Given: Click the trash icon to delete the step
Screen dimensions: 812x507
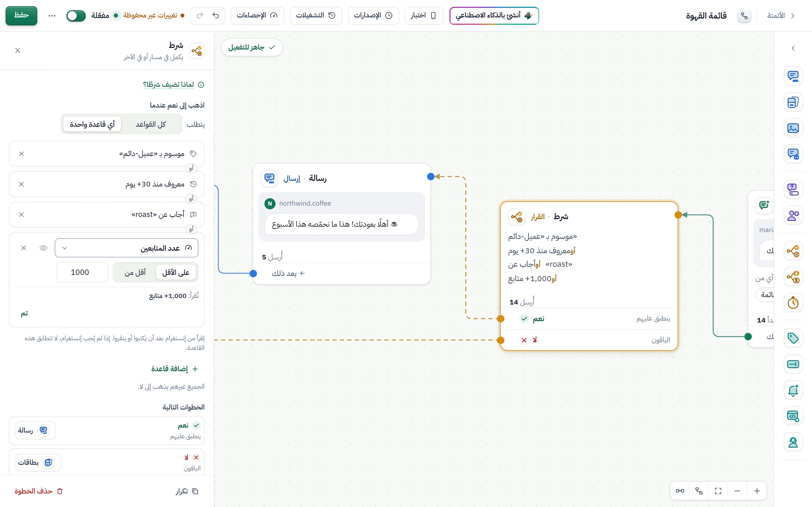Looking at the screenshot, I should click(60, 491).
